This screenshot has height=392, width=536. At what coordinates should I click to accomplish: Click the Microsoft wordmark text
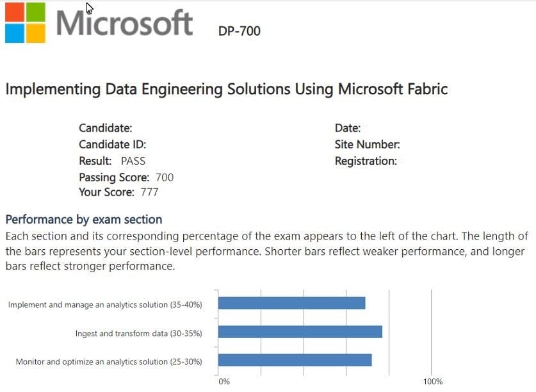click(124, 23)
